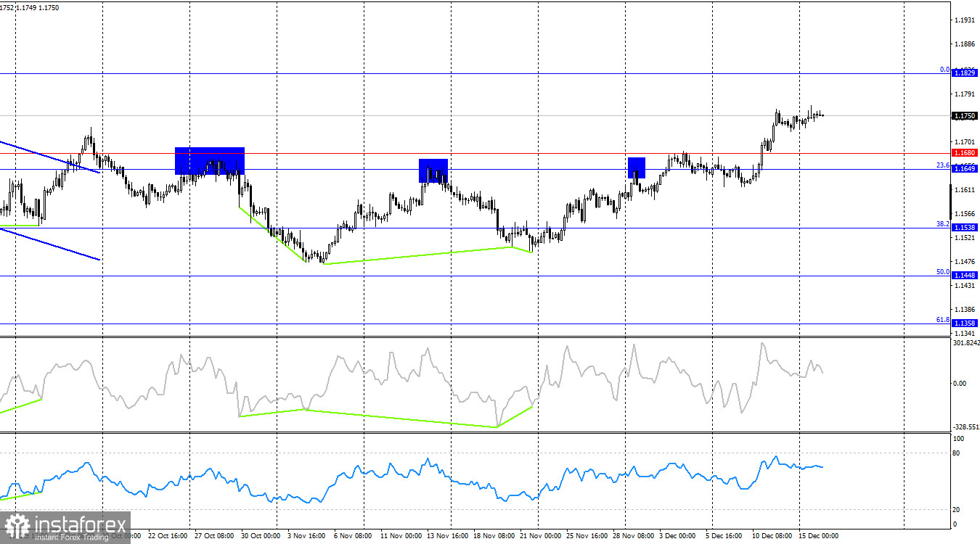
Task: Click the 1.1931 axis price
Action: 965,20
